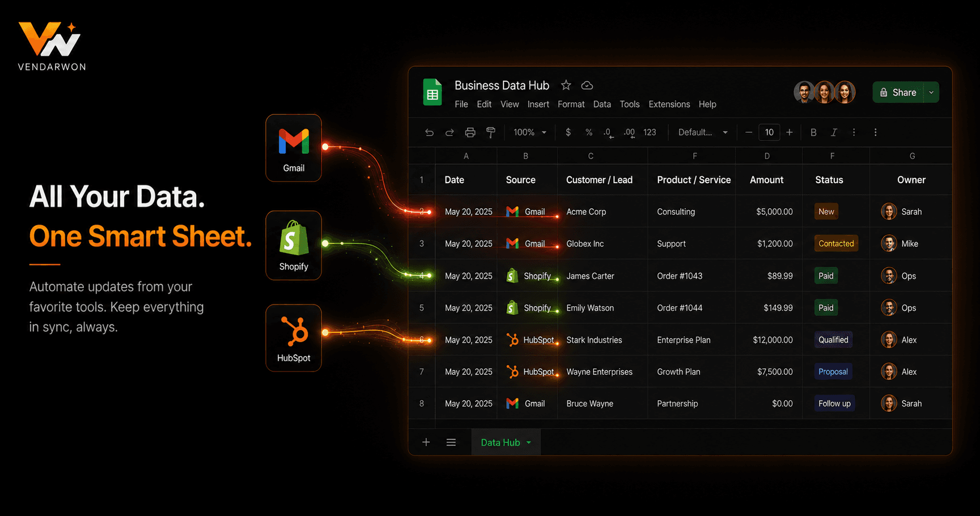Click the Vendarwon logo
This screenshot has height=516, width=980.
pos(52,46)
